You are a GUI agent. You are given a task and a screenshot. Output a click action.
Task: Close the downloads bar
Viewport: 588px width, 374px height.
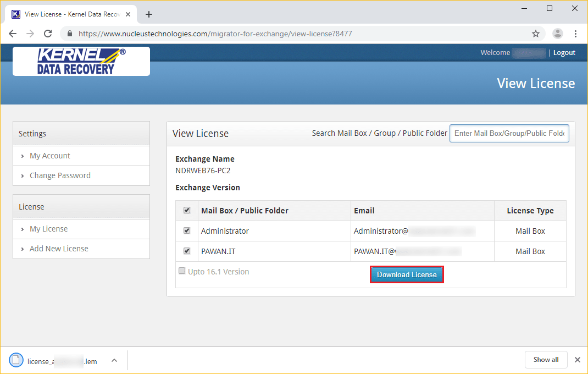[578, 360]
